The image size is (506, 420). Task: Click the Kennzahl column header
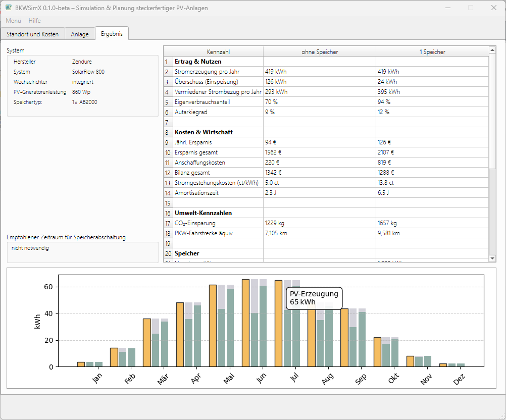click(218, 51)
